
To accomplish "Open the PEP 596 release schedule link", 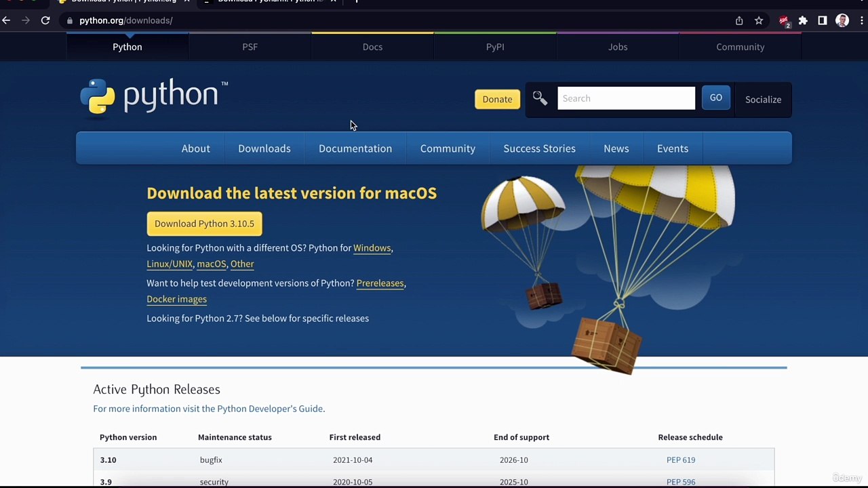I will tap(681, 482).
